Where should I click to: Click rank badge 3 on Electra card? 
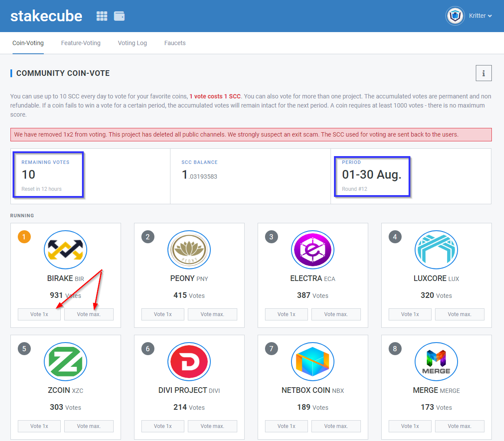[x=271, y=237]
